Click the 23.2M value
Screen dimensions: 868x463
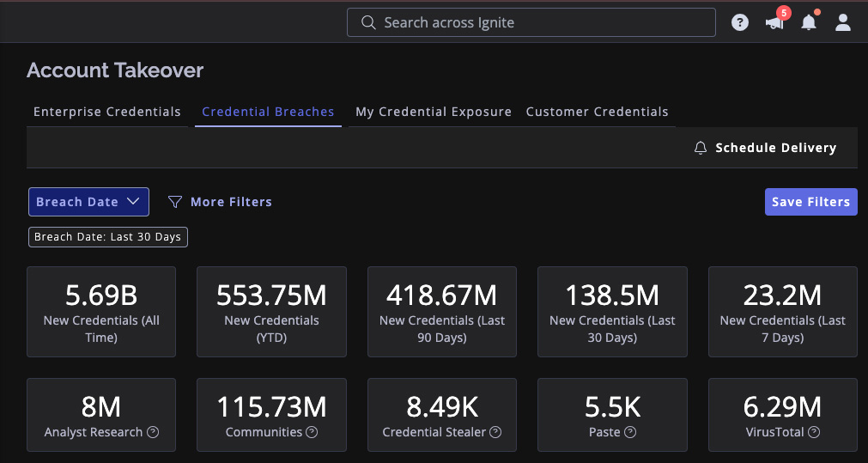(782, 295)
